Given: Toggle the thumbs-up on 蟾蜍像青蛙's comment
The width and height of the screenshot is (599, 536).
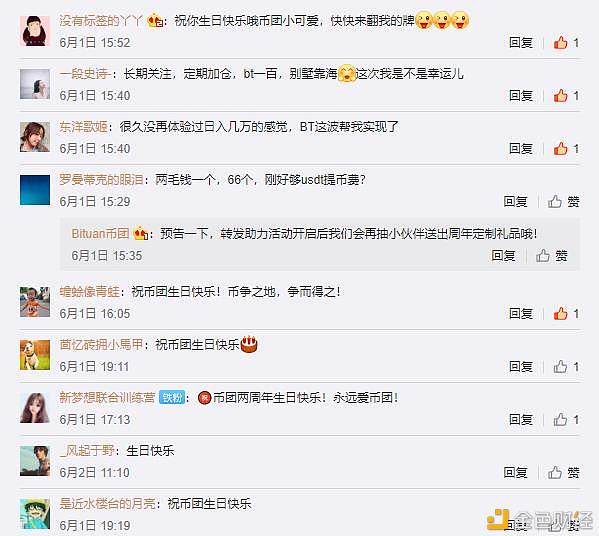Looking at the screenshot, I should point(566,314).
